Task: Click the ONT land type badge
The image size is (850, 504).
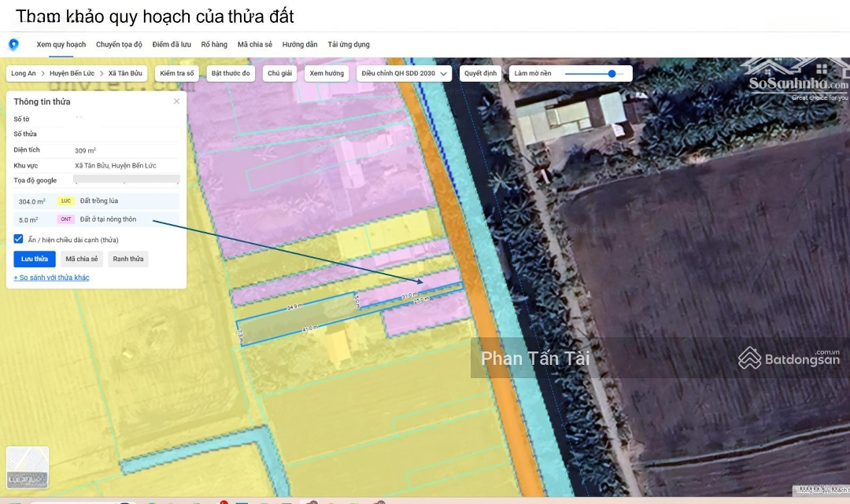Action: coord(66,219)
